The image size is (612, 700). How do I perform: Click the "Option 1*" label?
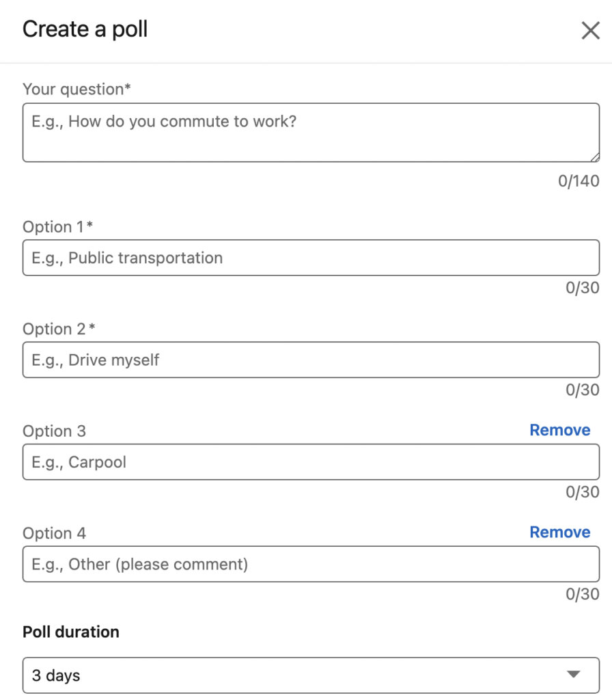57,227
